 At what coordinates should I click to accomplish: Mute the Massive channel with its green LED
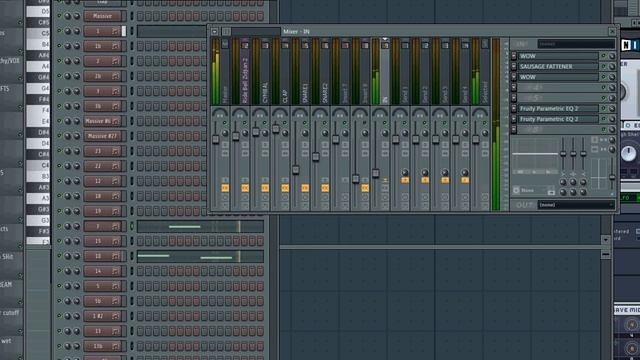pyautogui.click(x=60, y=16)
